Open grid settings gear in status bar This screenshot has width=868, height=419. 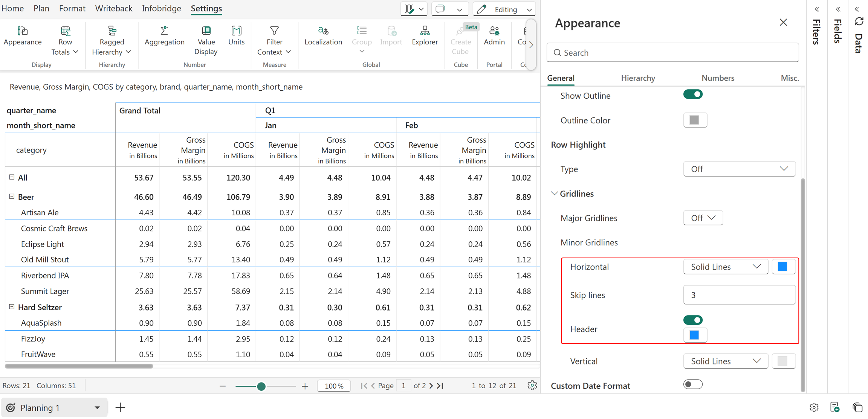point(532,385)
